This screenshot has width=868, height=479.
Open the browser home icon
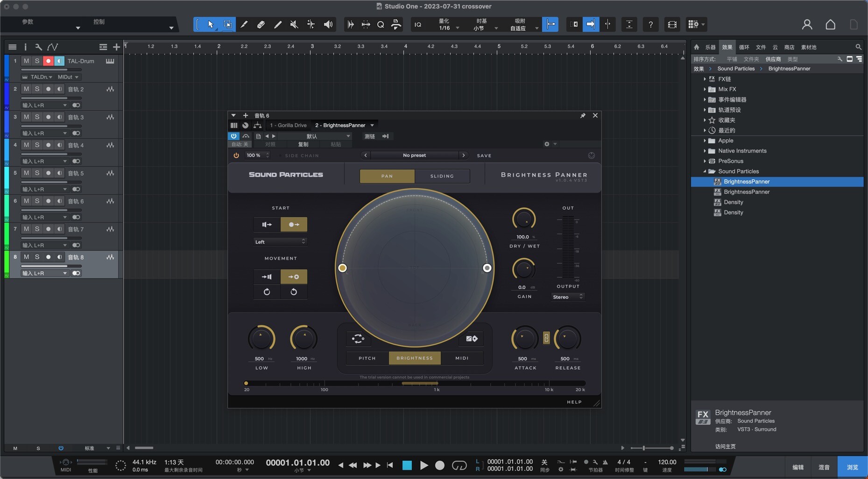click(x=696, y=47)
